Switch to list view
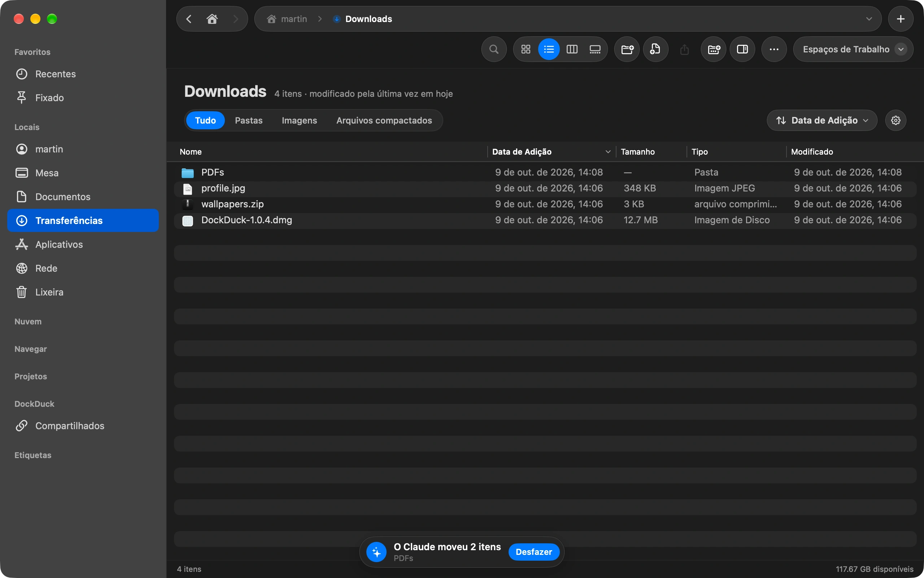924x578 pixels. (x=549, y=49)
